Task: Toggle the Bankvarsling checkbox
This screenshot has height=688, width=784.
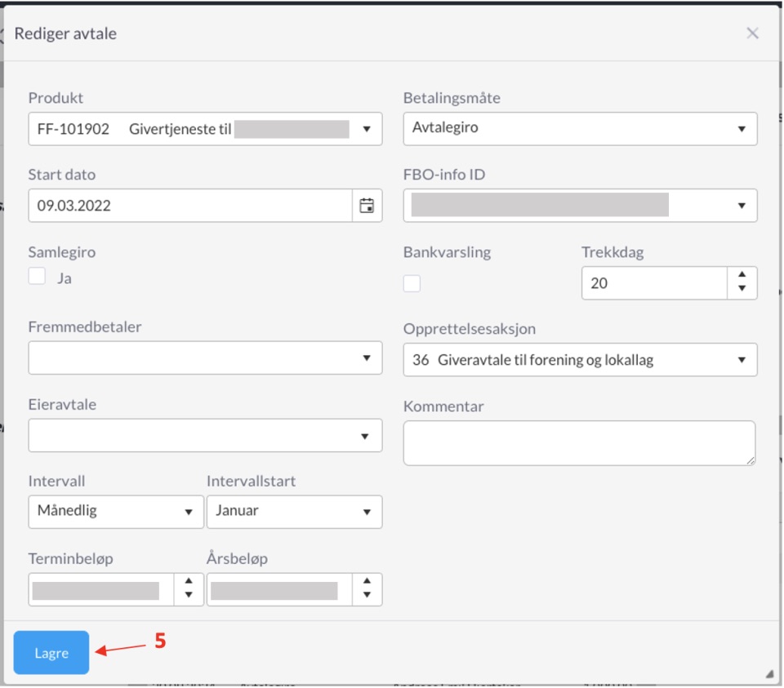Action: (x=412, y=283)
